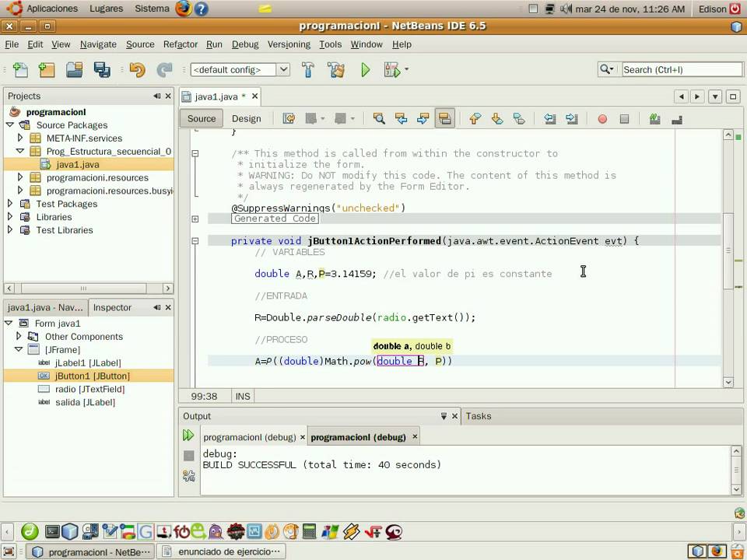Click the Find Selection magnifier icon in editor

tap(379, 118)
